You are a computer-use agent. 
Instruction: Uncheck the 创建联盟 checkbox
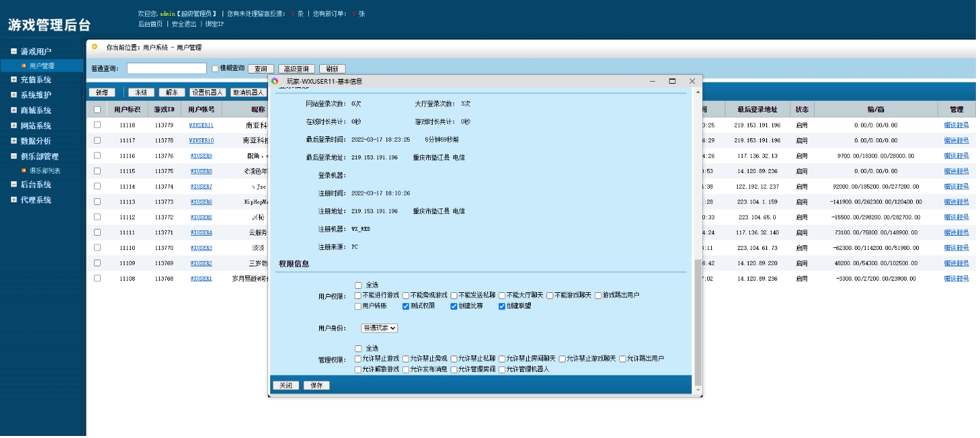(x=502, y=307)
